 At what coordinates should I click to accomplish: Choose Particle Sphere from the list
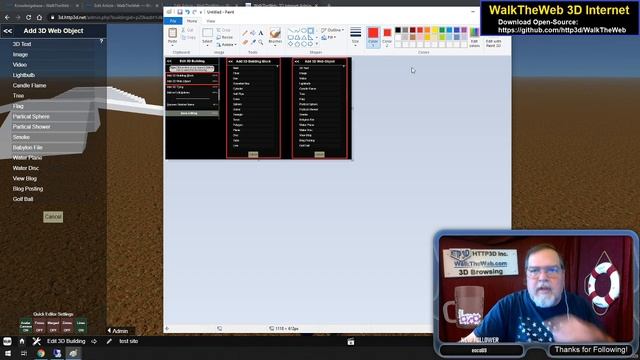(31, 116)
